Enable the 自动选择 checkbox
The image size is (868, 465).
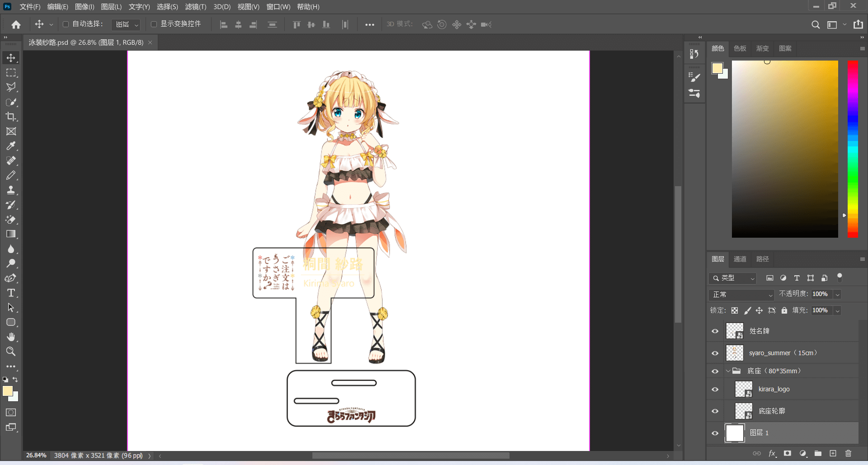click(66, 24)
